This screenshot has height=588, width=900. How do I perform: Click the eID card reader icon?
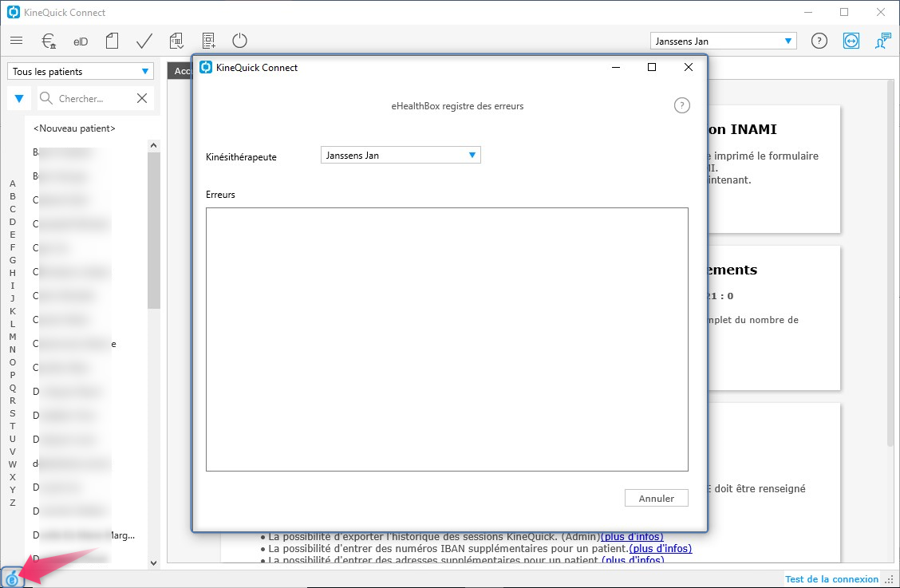81,41
